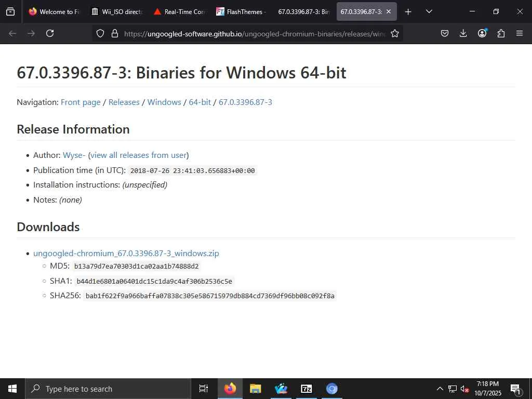Screen dimensions: 532x399
Task: Open extensions puzzle piece menu
Action: pyautogui.click(x=501, y=33)
